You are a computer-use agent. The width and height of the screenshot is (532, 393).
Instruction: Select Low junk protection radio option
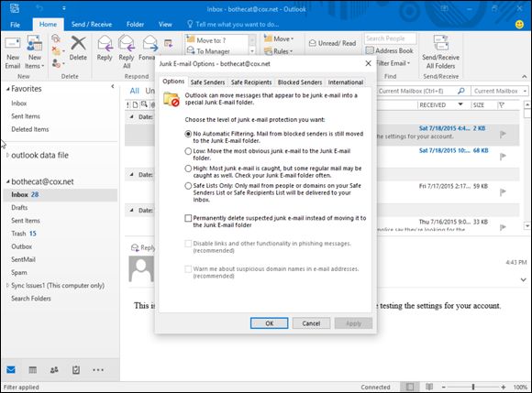point(188,151)
